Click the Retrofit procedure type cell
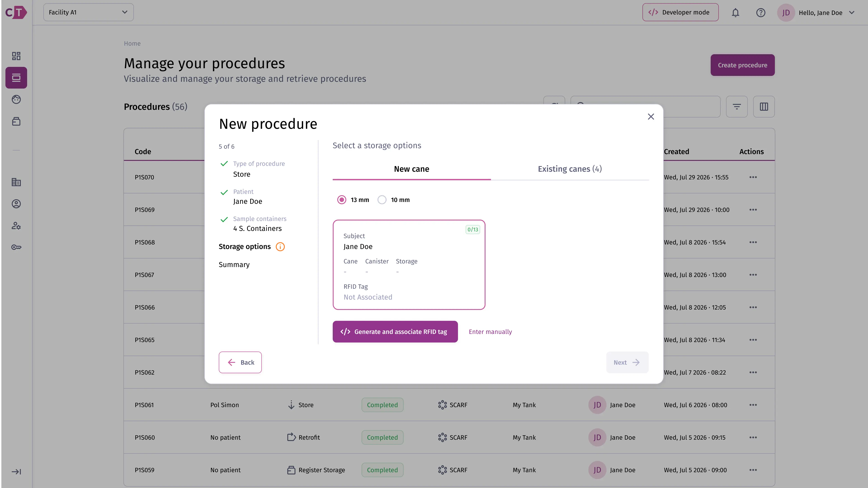The height and width of the screenshot is (488, 868). (x=303, y=437)
